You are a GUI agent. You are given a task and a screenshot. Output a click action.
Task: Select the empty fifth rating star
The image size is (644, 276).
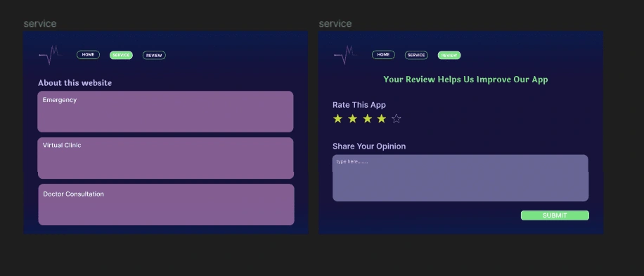(397, 119)
